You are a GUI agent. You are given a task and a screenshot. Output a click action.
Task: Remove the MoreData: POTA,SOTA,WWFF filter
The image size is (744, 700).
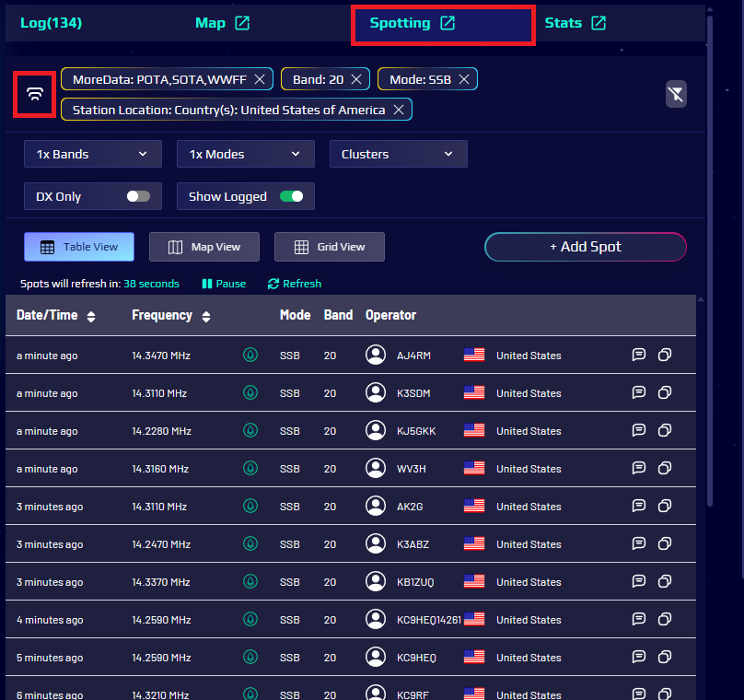pyautogui.click(x=260, y=79)
